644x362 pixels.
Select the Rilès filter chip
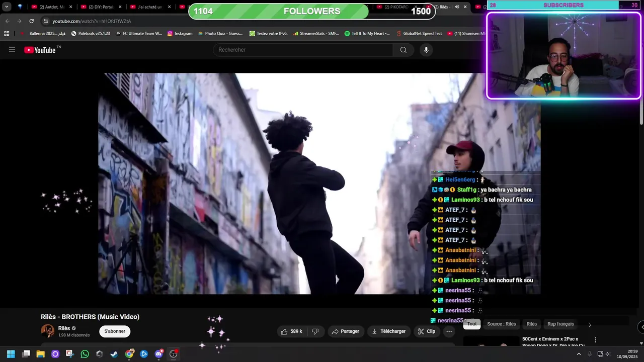tap(532, 324)
